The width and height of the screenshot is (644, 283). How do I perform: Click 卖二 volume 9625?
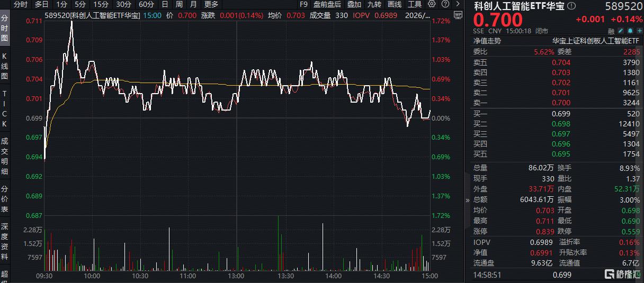coord(631,93)
